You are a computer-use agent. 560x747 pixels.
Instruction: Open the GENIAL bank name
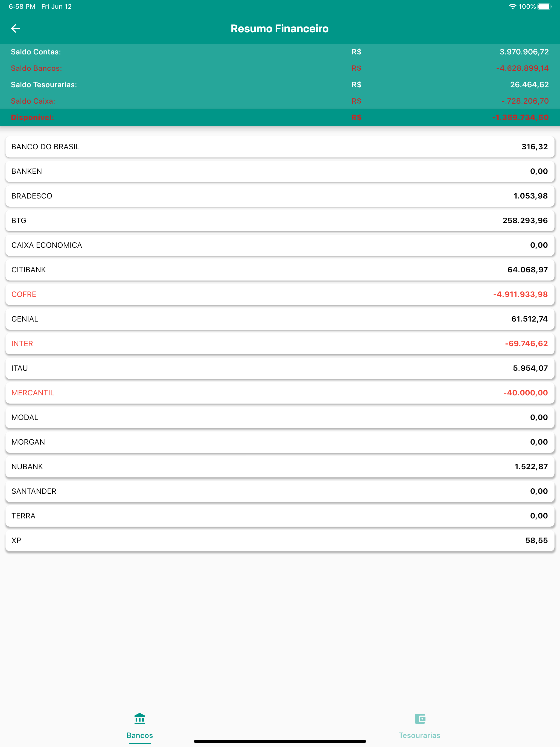[x=25, y=319]
